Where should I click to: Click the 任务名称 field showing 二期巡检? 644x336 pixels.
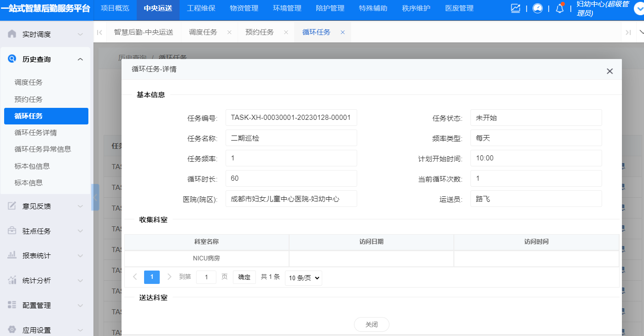(x=291, y=138)
